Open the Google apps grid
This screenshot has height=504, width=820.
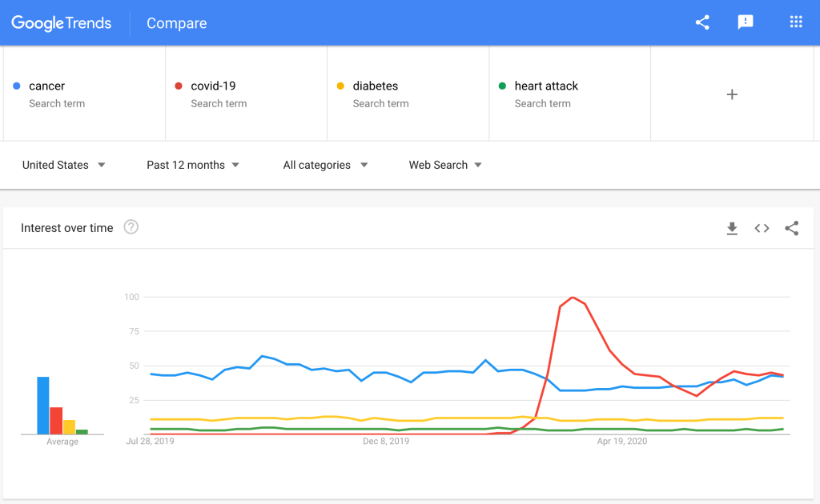click(x=796, y=22)
